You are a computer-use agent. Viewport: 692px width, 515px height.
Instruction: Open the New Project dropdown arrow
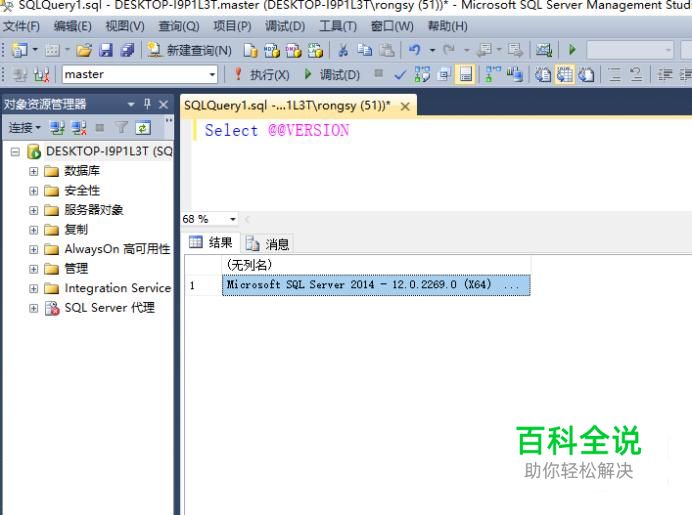tap(35, 50)
